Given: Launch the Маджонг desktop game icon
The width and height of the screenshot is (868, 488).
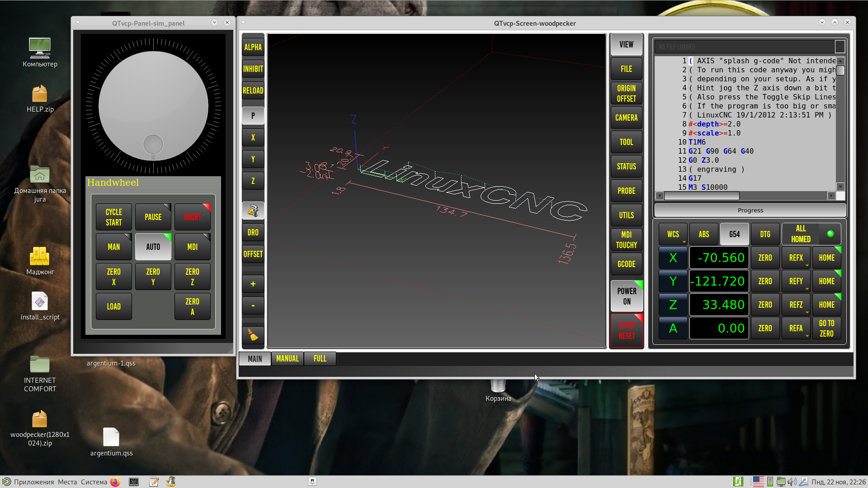Looking at the screenshot, I should coord(40,261).
